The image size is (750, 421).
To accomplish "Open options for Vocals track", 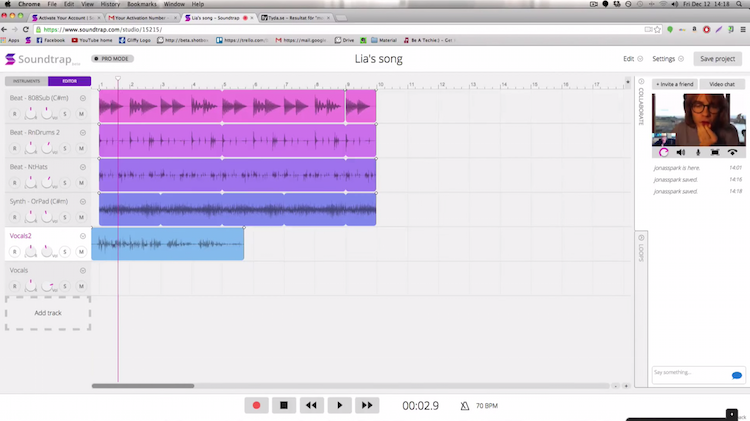I will tap(83, 270).
